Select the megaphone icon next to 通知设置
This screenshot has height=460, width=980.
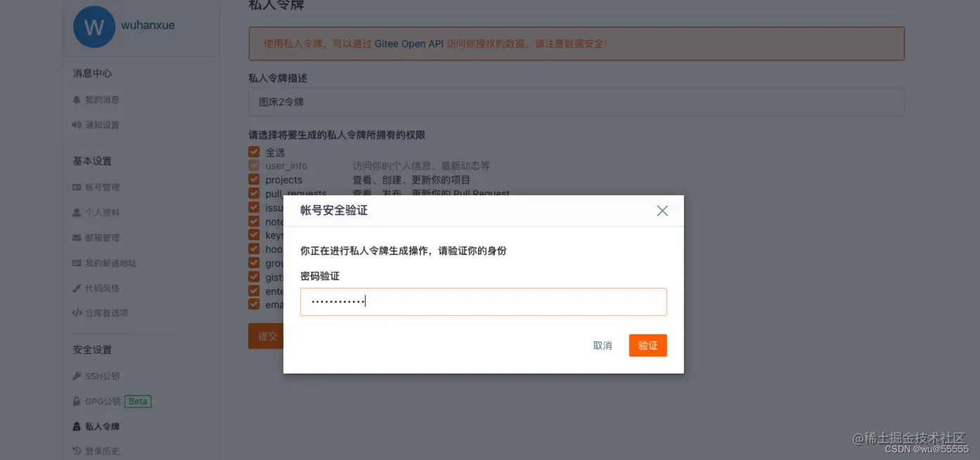click(77, 125)
